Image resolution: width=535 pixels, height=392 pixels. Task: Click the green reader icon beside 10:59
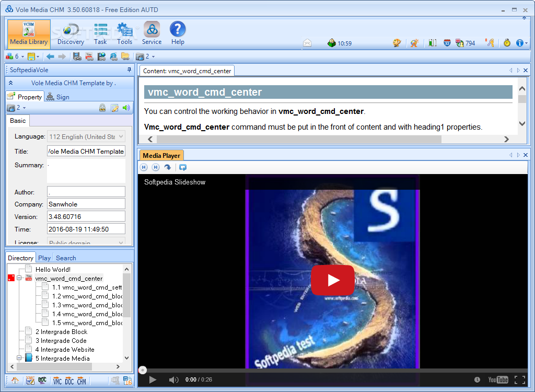(x=331, y=43)
